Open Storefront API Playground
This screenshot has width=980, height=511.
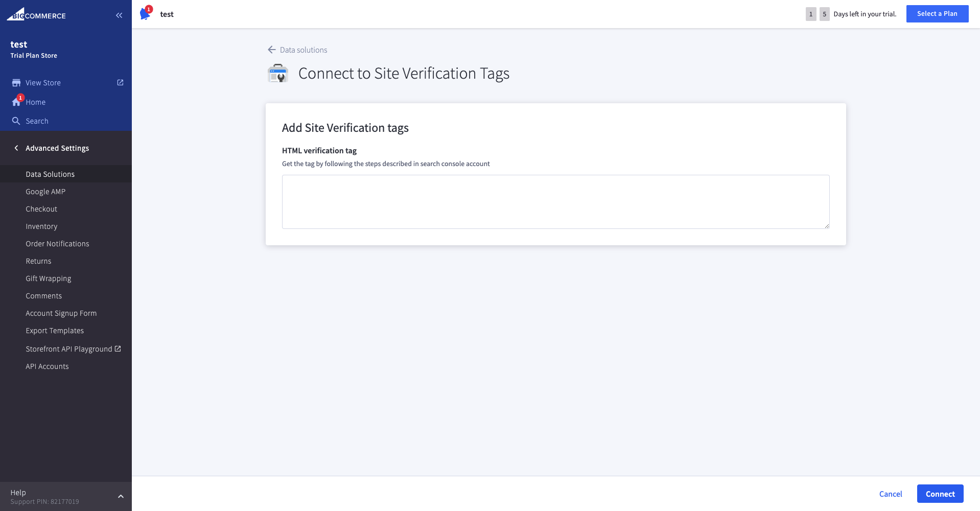(x=69, y=349)
